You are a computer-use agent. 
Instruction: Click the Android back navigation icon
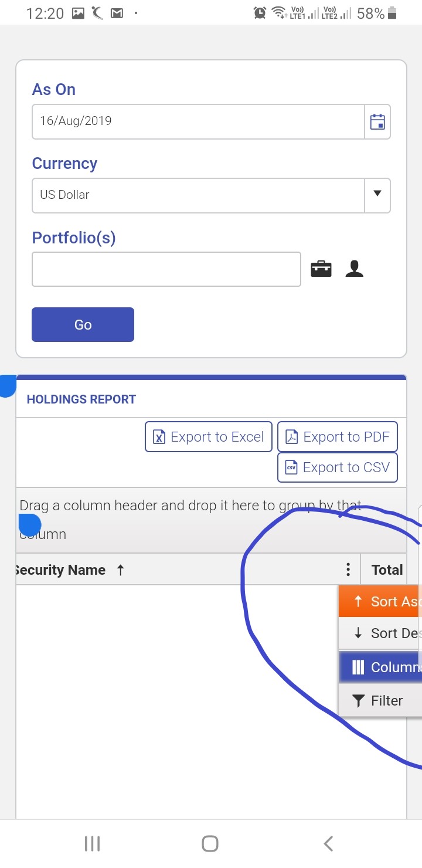(x=328, y=843)
